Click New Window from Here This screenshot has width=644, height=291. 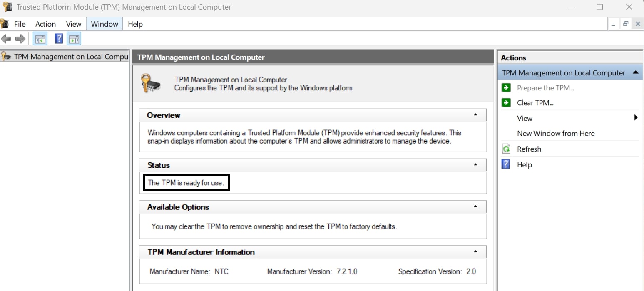pos(555,134)
